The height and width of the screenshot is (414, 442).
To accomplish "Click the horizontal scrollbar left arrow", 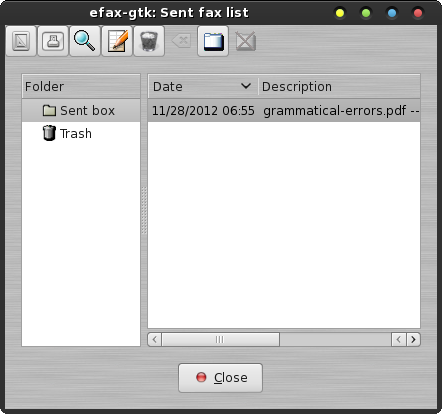I will coord(155,339).
